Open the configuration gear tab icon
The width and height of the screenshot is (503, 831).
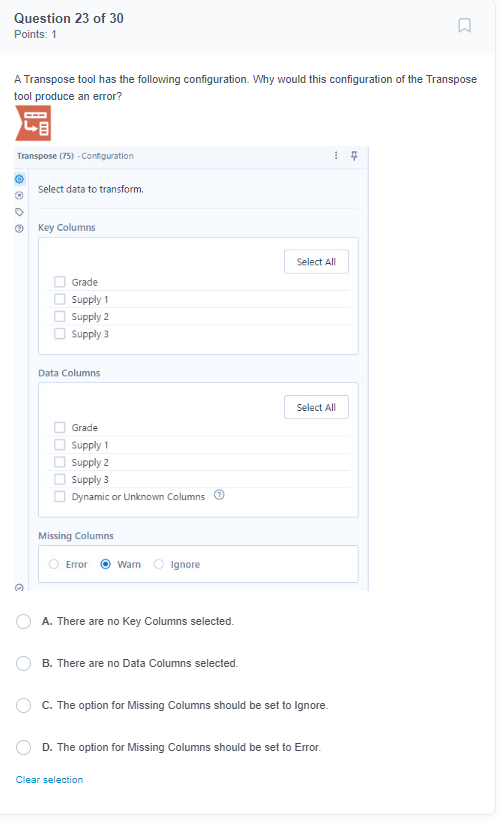click(x=20, y=179)
